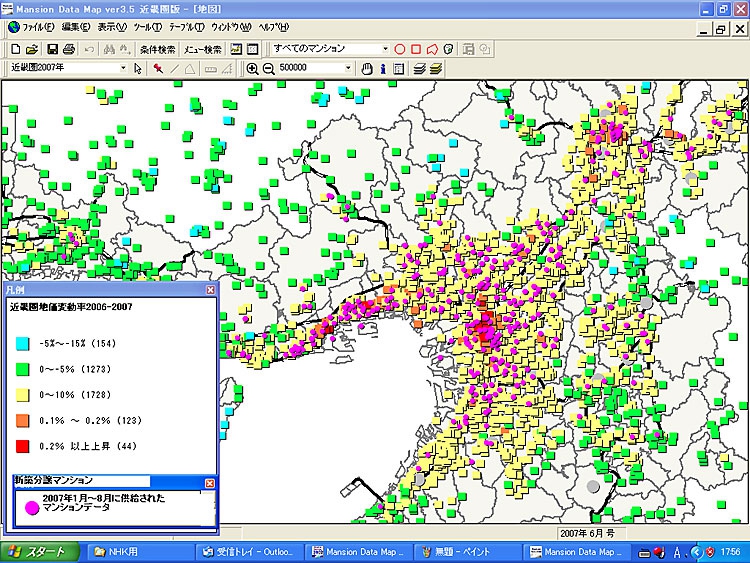Select the blue info identify tool
The image size is (750, 563).
(x=383, y=68)
